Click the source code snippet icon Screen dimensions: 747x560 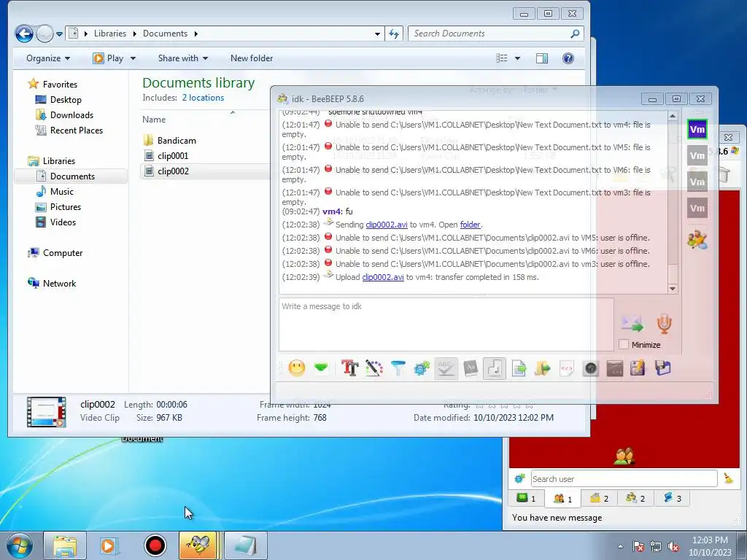click(566, 368)
